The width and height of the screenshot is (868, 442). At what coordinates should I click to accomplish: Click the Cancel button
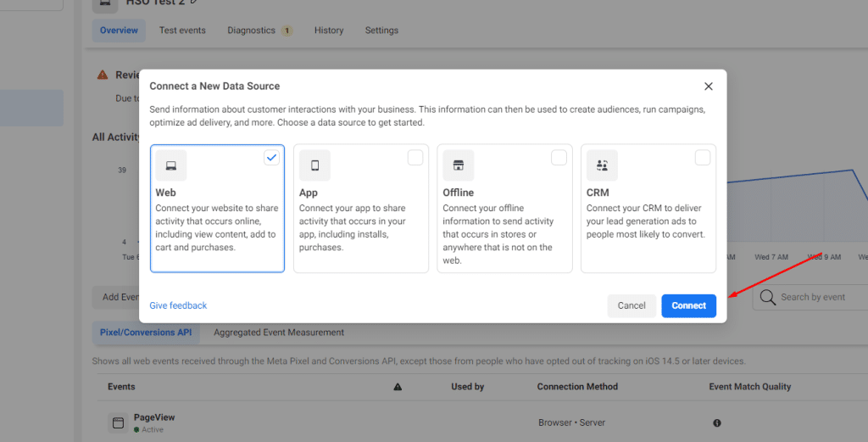click(632, 305)
